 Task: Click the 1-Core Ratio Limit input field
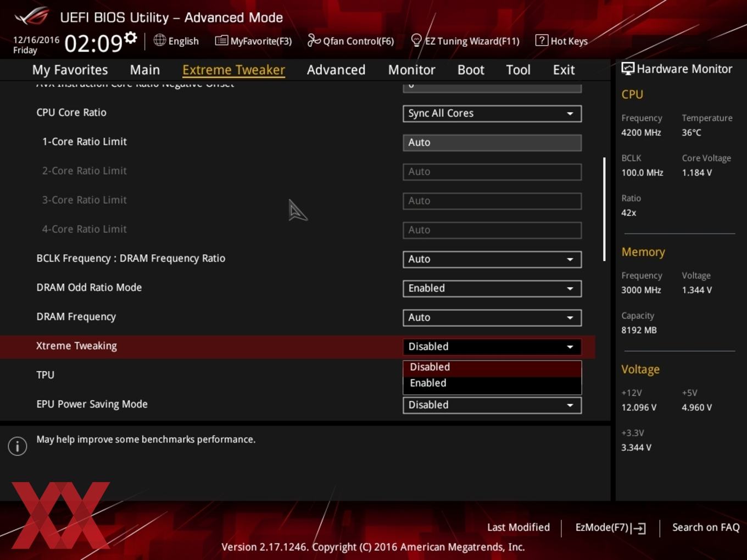pyautogui.click(x=492, y=142)
